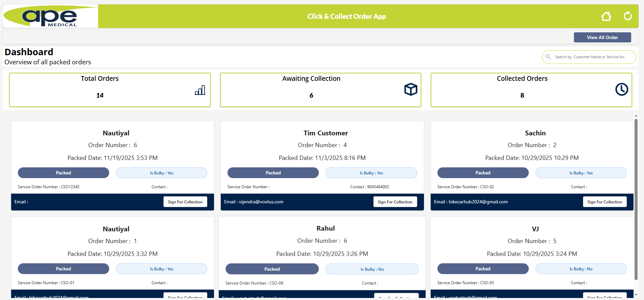
Task: Sign for collection on Tim Customer order
Action: tap(395, 202)
